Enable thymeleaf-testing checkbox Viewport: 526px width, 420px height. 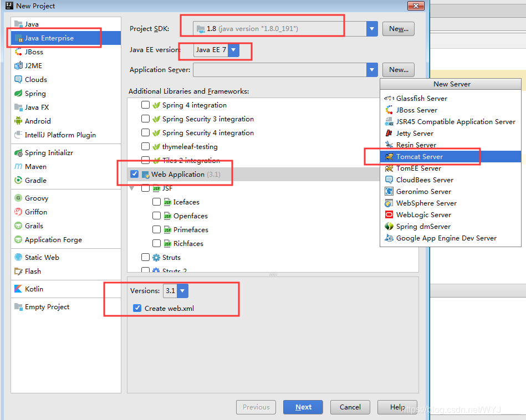tap(146, 147)
